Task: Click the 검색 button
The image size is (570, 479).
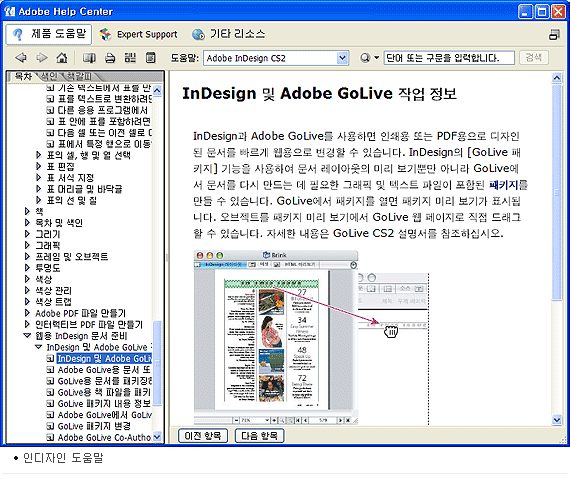Action: point(534,57)
